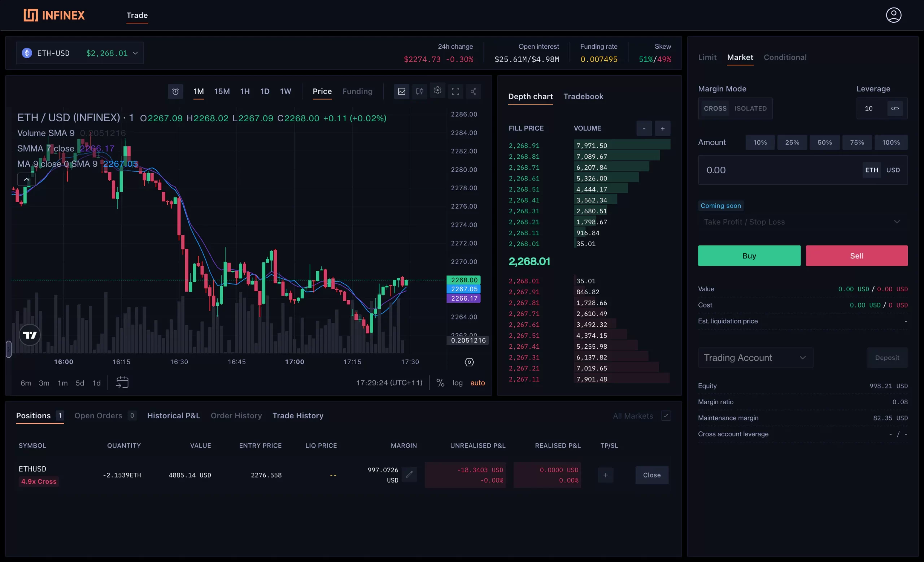Click the share chart icon
The width and height of the screenshot is (924, 562).
click(x=473, y=91)
